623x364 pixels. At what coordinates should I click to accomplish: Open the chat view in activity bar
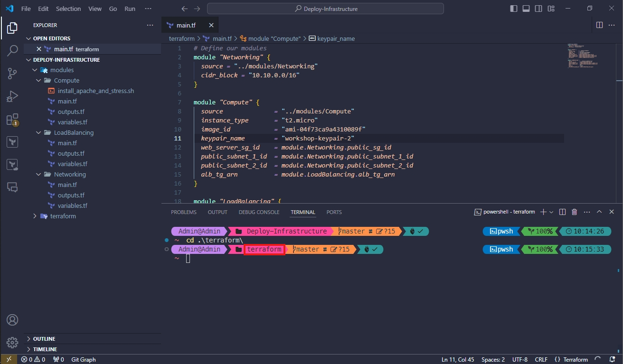(12, 187)
